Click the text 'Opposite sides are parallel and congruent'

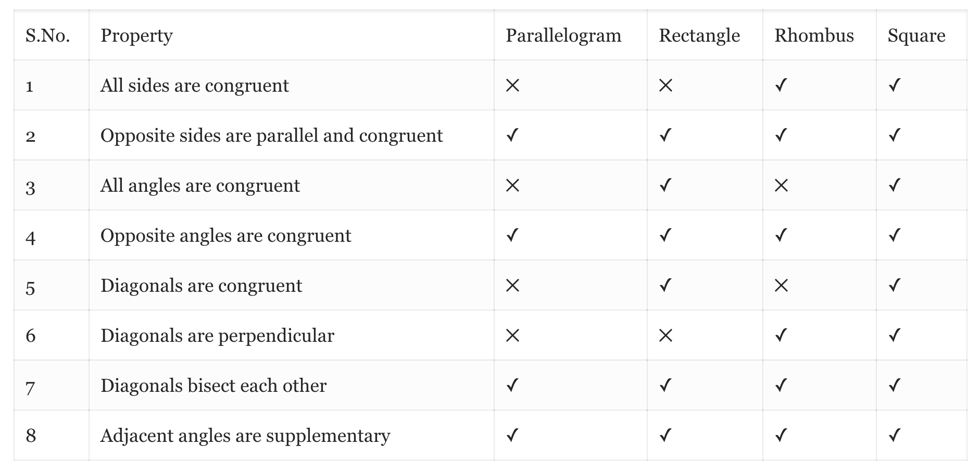[x=271, y=135]
